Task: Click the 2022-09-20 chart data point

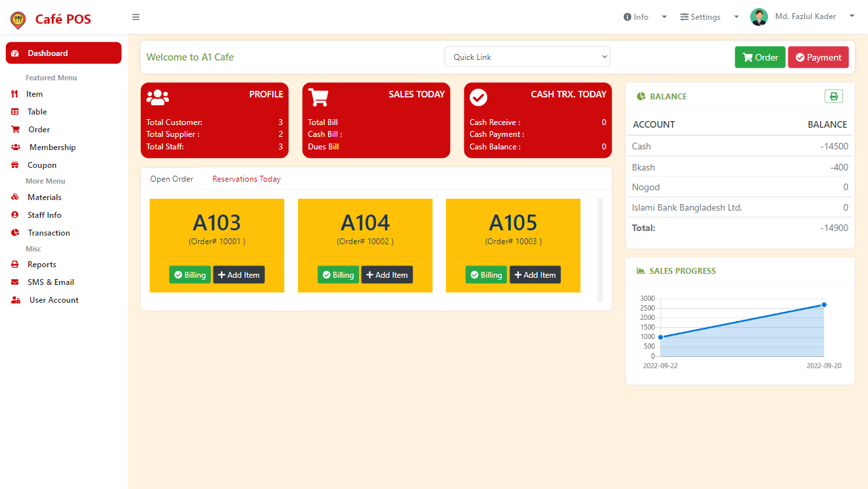Action: (824, 305)
